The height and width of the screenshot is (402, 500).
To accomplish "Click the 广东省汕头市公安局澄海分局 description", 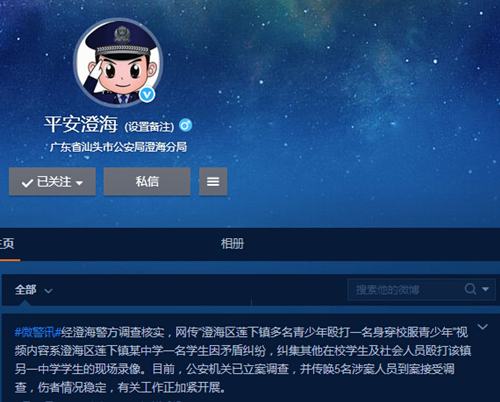I will pyautogui.click(x=118, y=147).
